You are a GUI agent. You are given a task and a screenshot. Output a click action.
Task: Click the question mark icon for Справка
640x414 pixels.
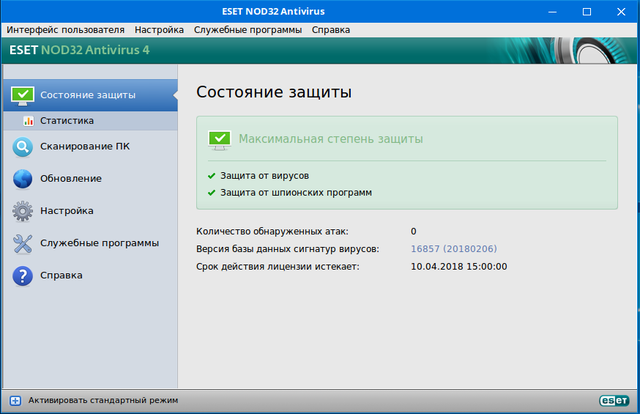click(22, 276)
